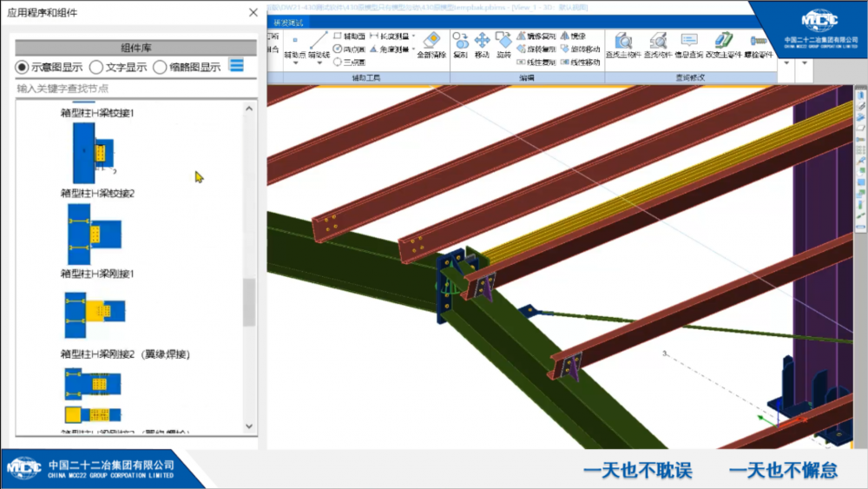Click the 螺栓零件 bolt part icon
The height and width of the screenshot is (489, 868).
pos(758,41)
